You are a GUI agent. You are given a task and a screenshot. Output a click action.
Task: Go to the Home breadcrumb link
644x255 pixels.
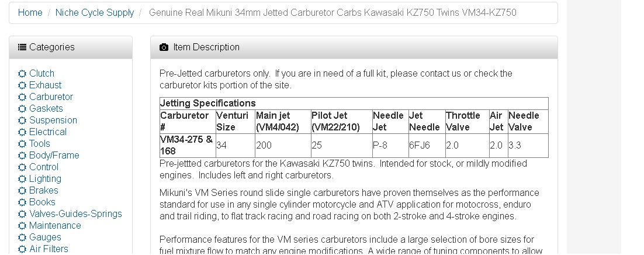(30, 13)
